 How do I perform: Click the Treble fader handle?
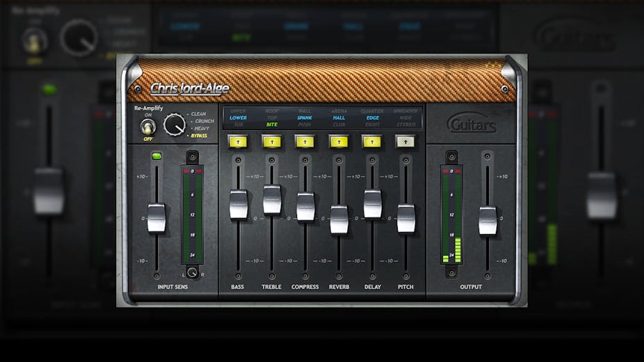click(x=272, y=199)
